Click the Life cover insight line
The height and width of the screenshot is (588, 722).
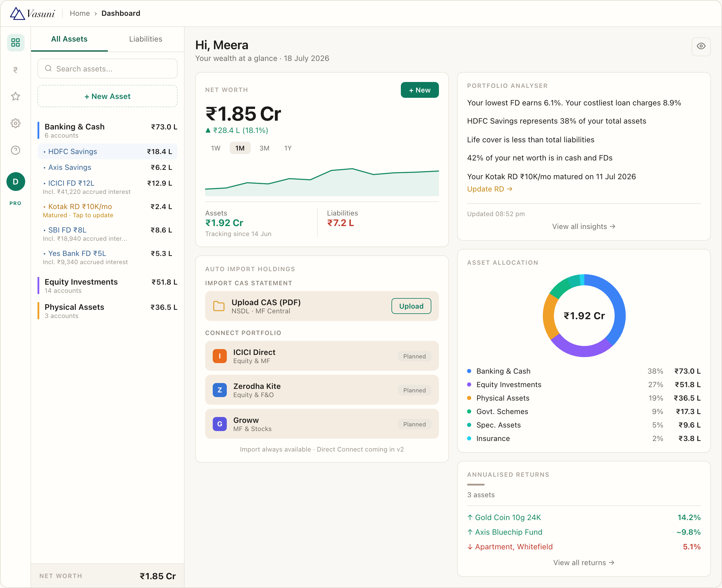pyautogui.click(x=530, y=140)
